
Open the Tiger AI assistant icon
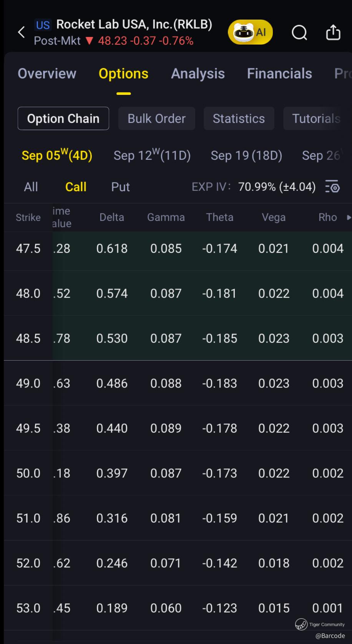(x=250, y=32)
